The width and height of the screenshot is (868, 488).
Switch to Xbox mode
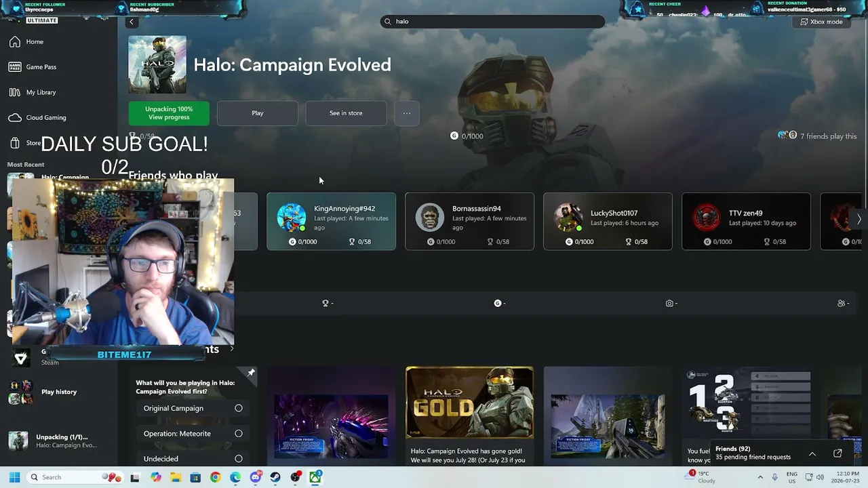(821, 22)
